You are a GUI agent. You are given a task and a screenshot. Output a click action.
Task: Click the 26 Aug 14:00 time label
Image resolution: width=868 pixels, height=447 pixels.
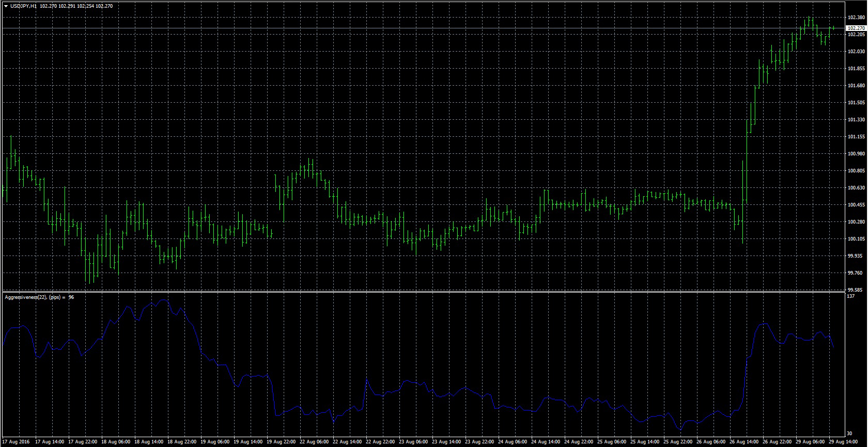coord(744,442)
